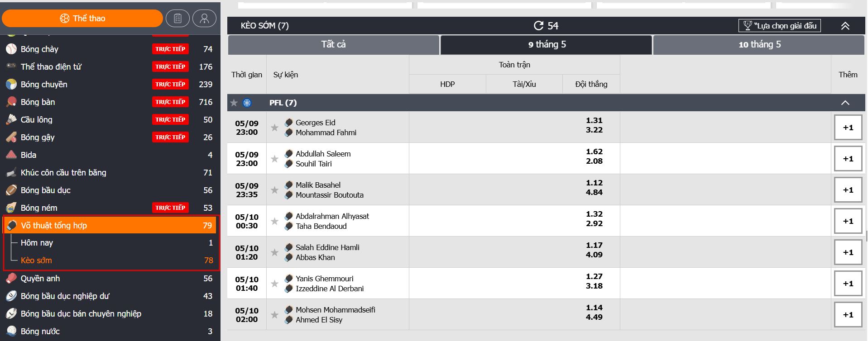This screenshot has height=341, width=868.
Task: Collapse the Kèo sớm panel double chevron
Action: 845,26
